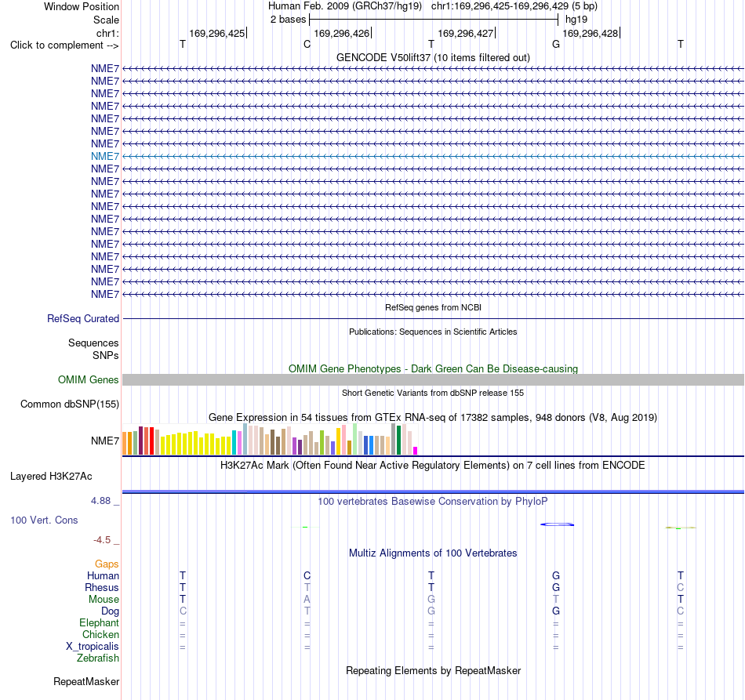Click the G base in the Rhesus alignment row
745x700 pixels.
(556, 587)
